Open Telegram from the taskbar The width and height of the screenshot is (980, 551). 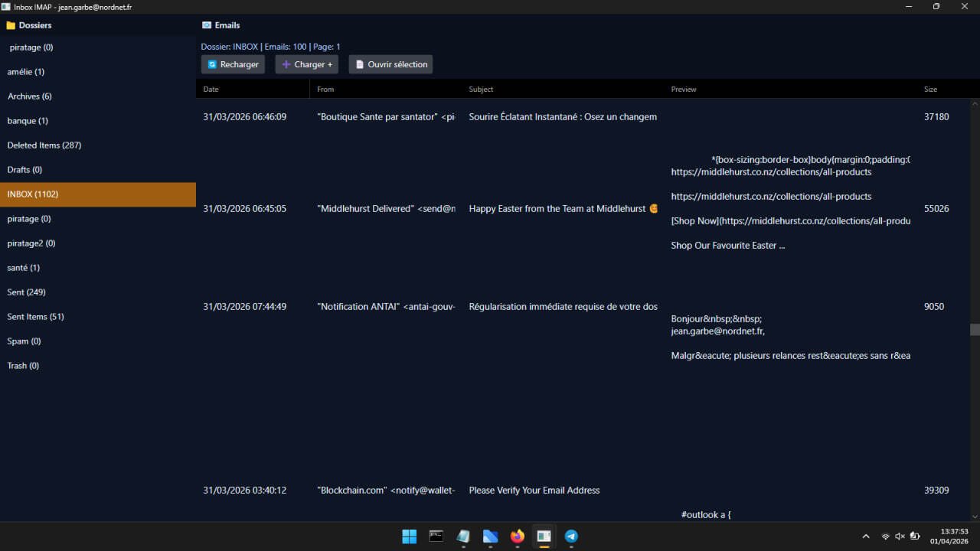pos(571,536)
